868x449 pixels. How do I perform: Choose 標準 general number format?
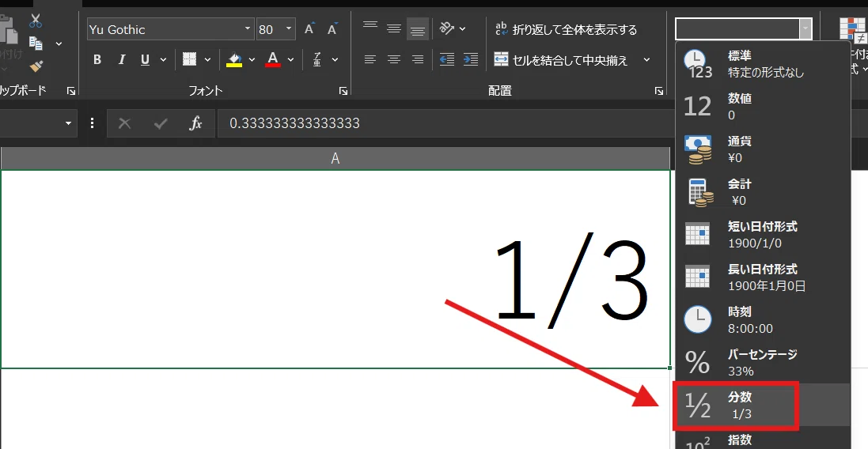pos(762,64)
